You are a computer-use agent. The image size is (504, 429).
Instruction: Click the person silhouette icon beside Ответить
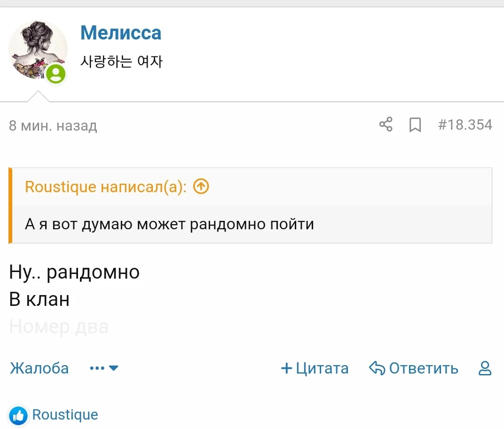pyautogui.click(x=484, y=369)
